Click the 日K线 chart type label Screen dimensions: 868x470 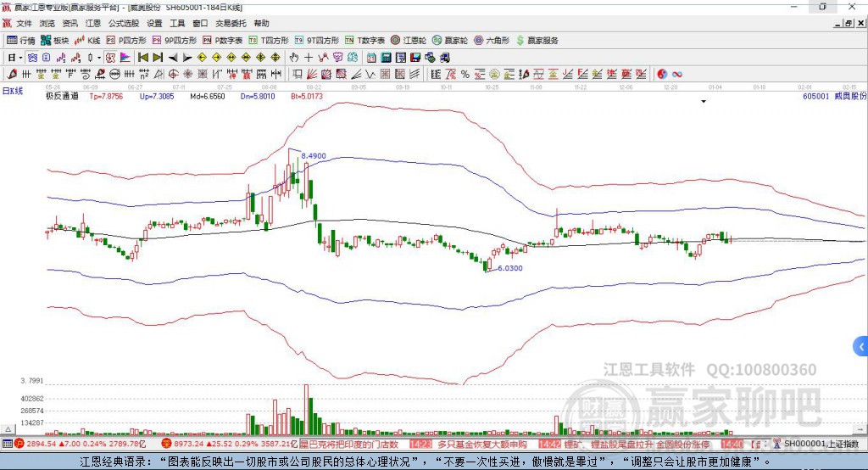[x=13, y=91]
